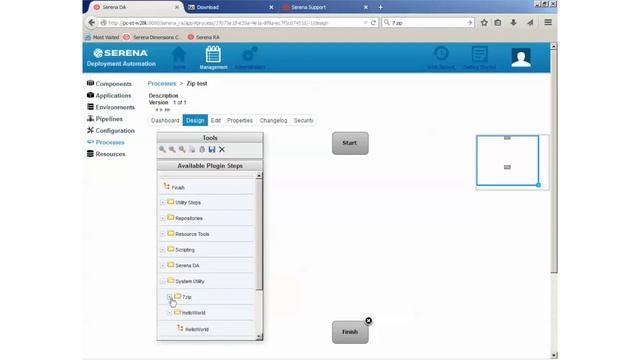The width and height of the screenshot is (640, 360).
Task: Click the X discard icon in Tools
Action: click(x=222, y=149)
